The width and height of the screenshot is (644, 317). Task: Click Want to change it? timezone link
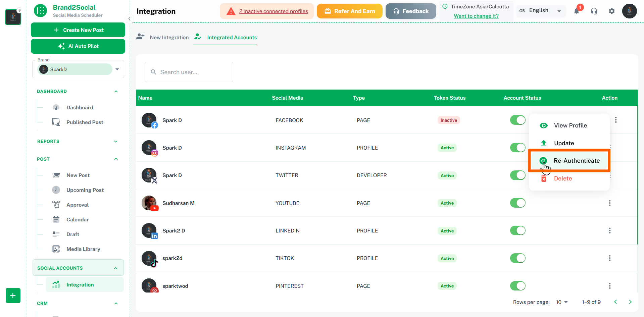click(x=476, y=16)
